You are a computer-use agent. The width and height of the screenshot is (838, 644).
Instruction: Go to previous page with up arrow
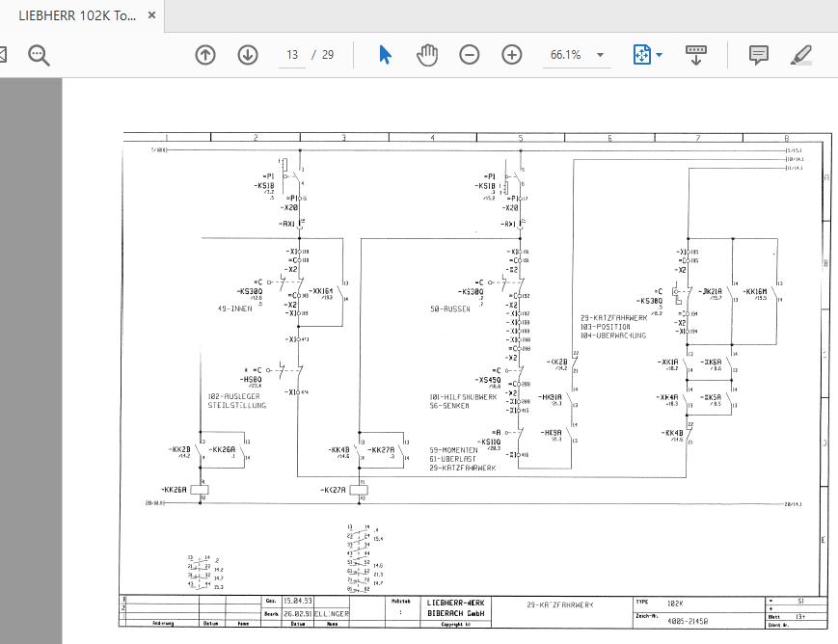205,55
